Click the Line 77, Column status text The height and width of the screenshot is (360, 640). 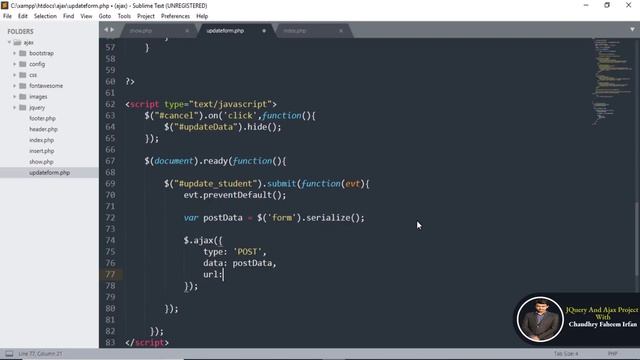tap(40, 353)
